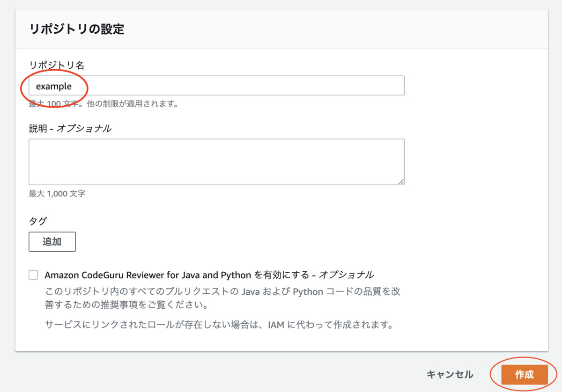
Task: Click the キャンセル button
Action: coord(450,375)
